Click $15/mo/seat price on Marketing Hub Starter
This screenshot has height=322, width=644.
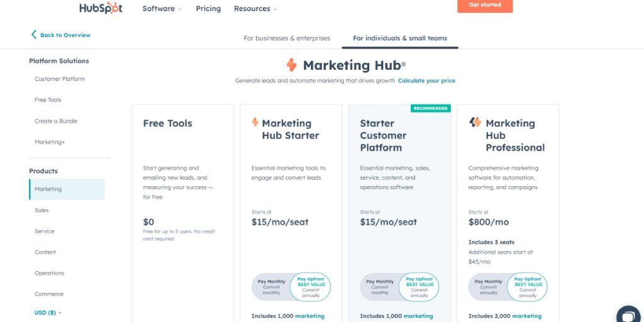(x=280, y=222)
